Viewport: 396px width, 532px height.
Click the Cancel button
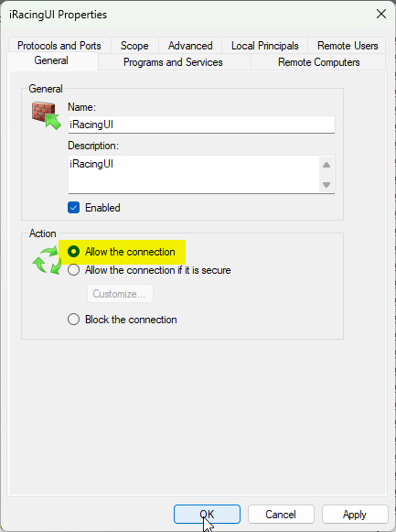[x=281, y=515]
